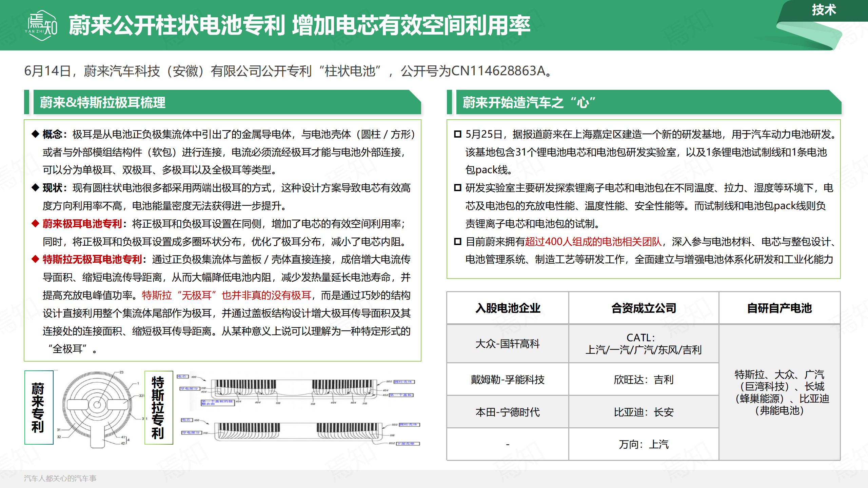
Task: Click the red diamond before 特斯拉无极耳电池专利
Action: pos(35,259)
